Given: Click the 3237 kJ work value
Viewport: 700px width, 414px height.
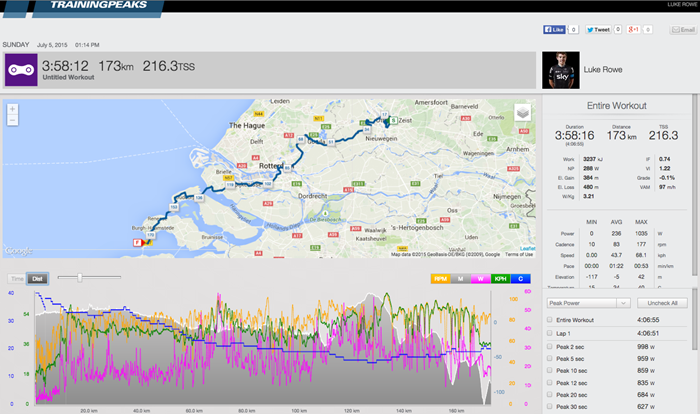Looking at the screenshot, I should pos(592,159).
